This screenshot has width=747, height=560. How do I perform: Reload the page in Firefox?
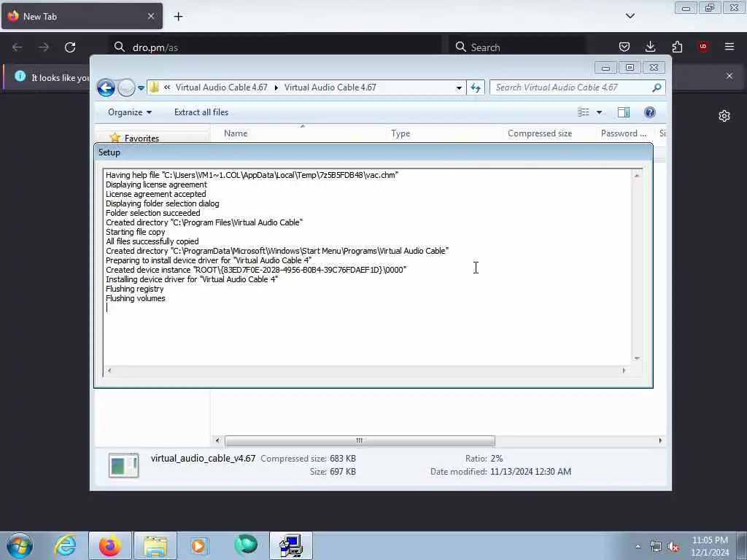pyautogui.click(x=70, y=47)
